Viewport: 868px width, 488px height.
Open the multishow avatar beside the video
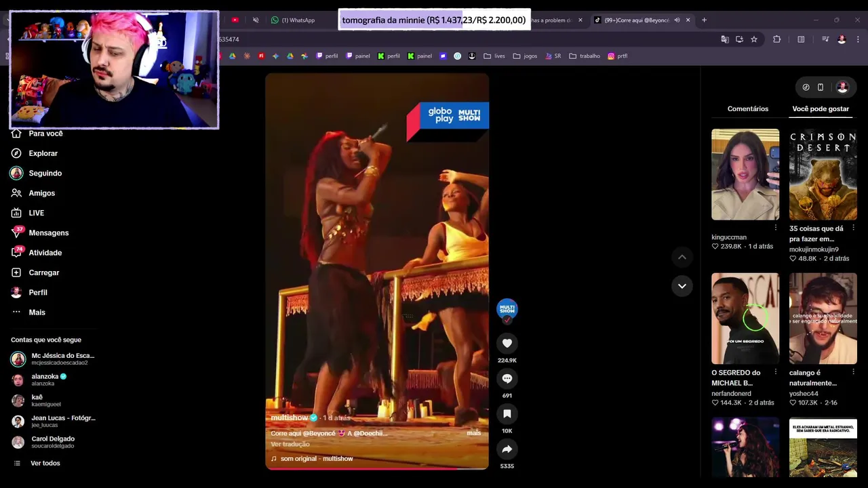[x=507, y=309]
